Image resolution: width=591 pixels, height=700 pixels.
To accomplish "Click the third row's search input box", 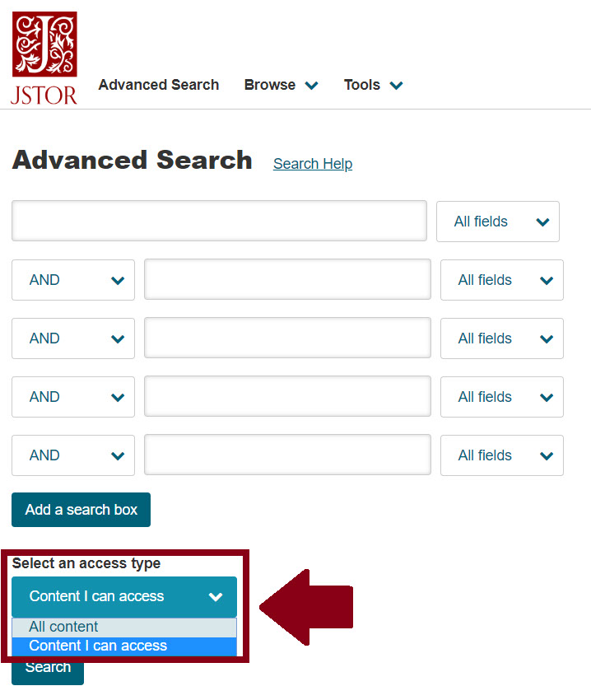I will click(287, 338).
